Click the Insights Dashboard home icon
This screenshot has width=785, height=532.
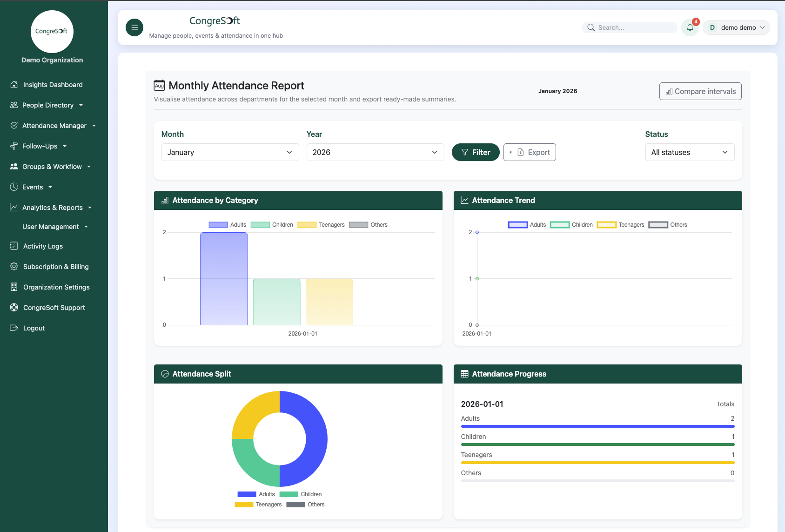point(14,85)
